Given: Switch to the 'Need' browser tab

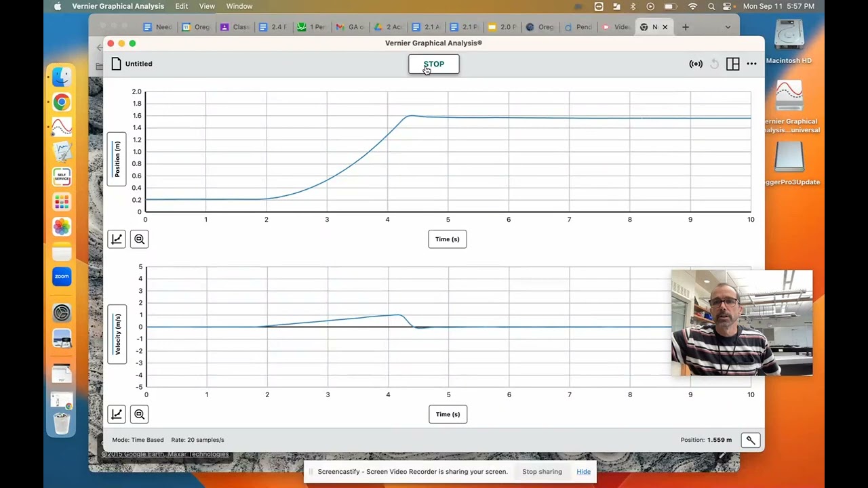Looking at the screenshot, I should tap(158, 27).
